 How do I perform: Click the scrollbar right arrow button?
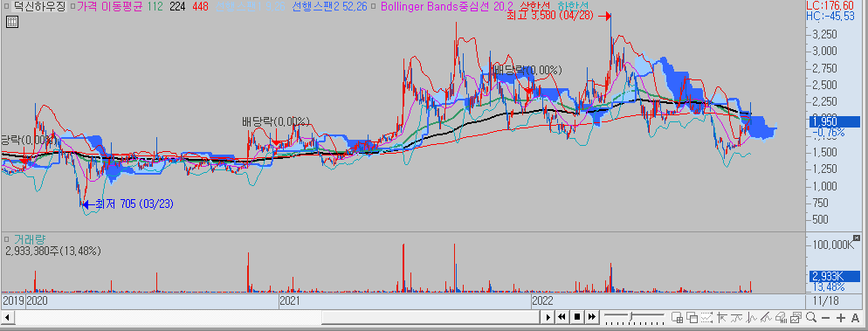click(548, 317)
